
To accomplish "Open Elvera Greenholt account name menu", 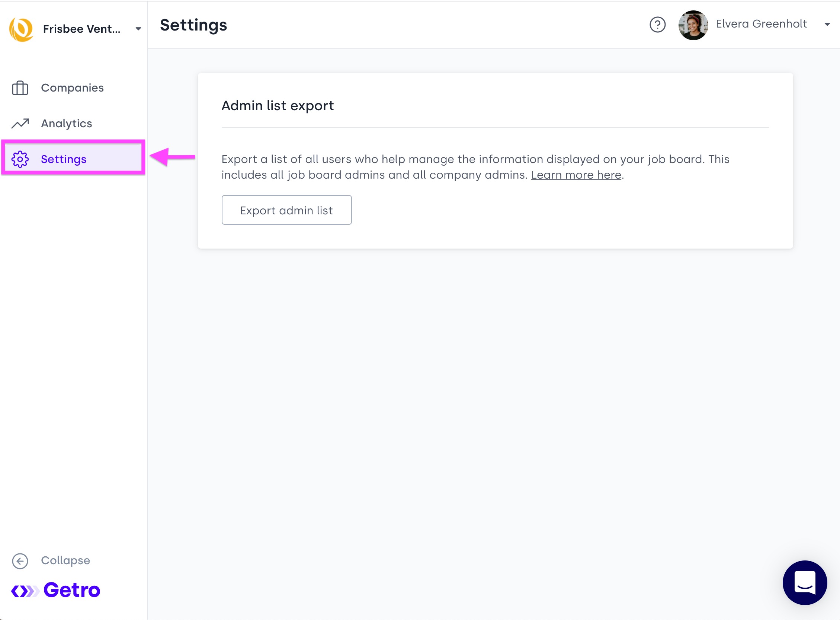I will click(x=761, y=24).
